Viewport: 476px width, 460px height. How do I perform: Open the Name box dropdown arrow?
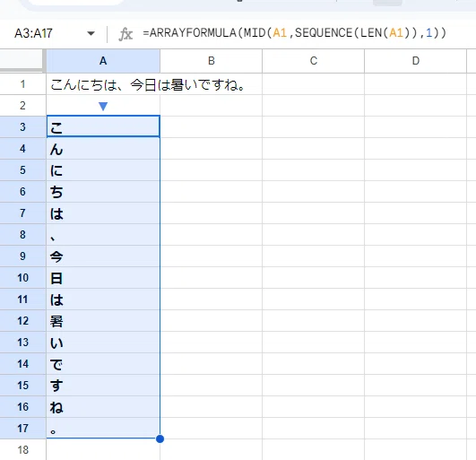click(x=91, y=33)
